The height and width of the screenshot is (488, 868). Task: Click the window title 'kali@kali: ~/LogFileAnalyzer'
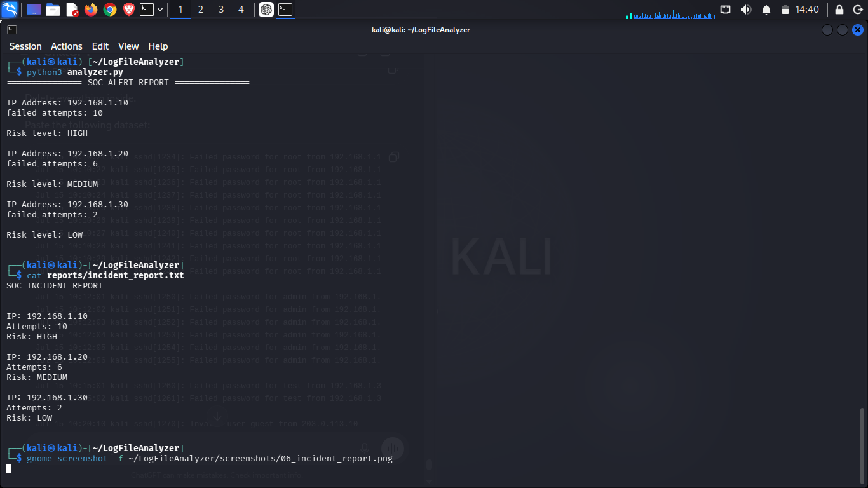[421, 30]
